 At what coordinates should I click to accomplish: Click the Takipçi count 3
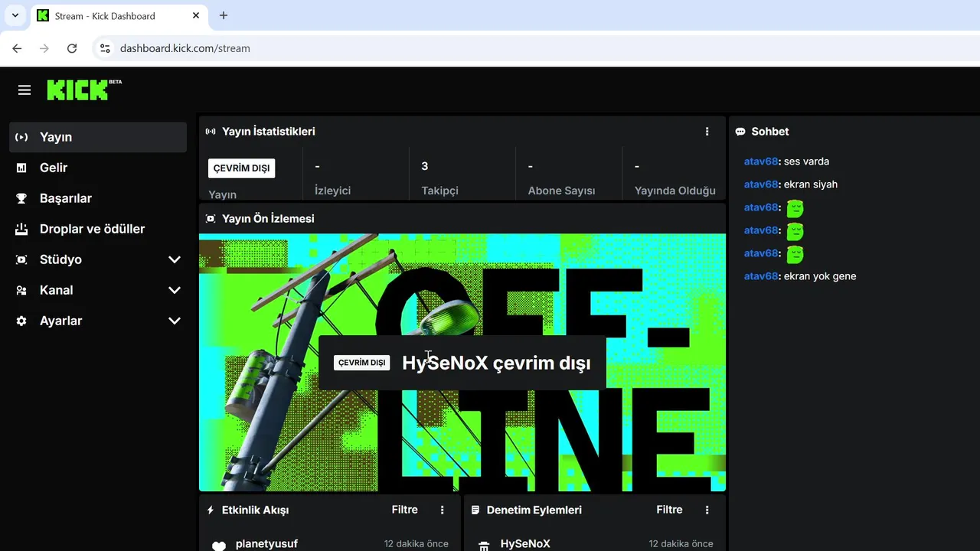coord(425,166)
